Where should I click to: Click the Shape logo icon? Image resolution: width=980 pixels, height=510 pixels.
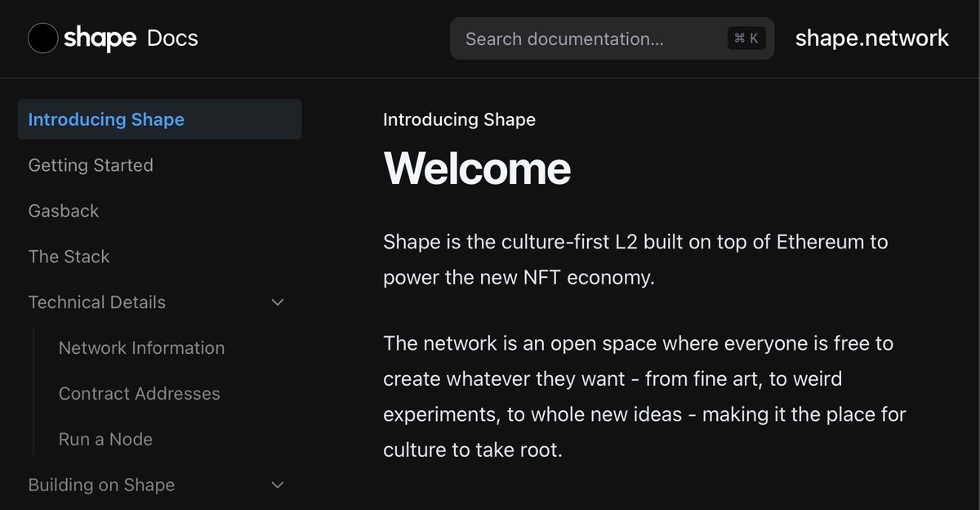pos(42,38)
